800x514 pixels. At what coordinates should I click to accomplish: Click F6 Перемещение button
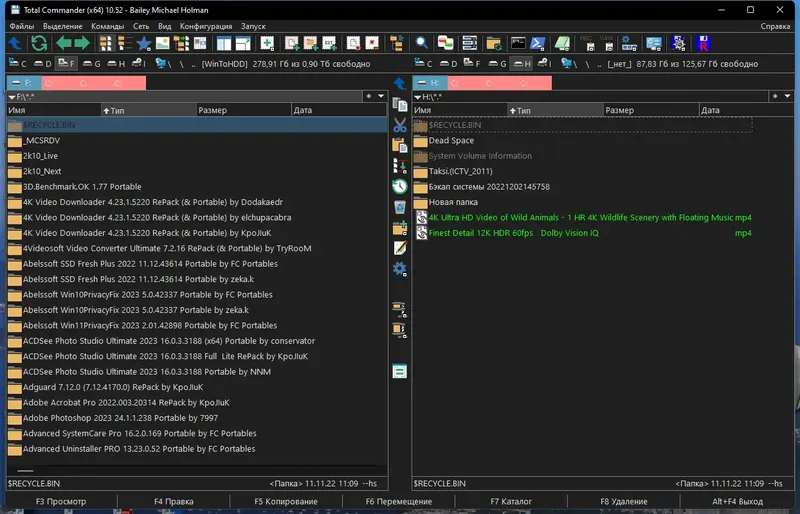click(398, 501)
